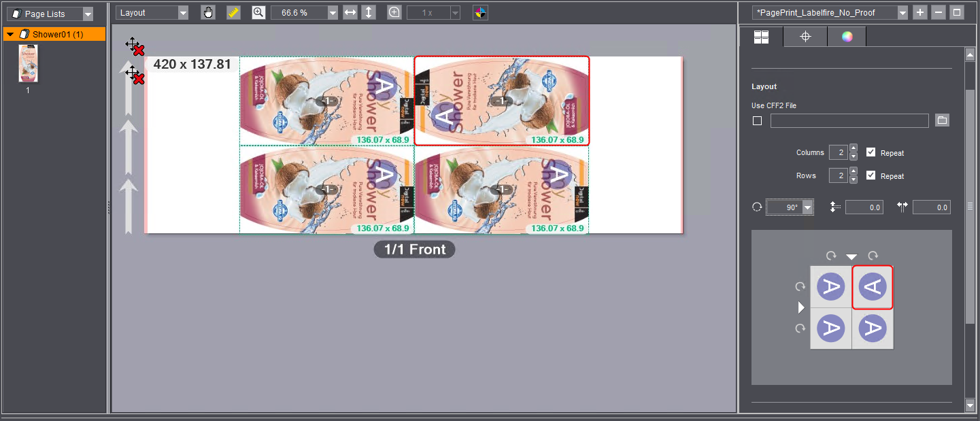Increase Columns value with up stepper

pos(854,148)
